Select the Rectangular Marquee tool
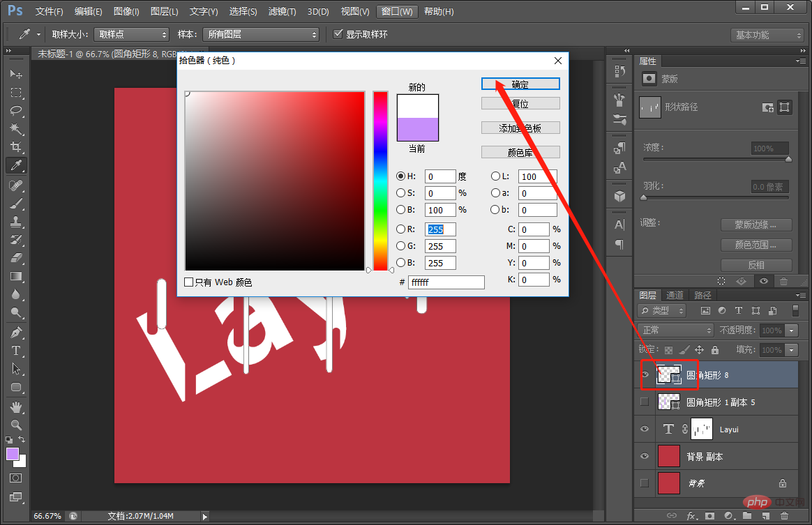The image size is (812, 525). coord(16,93)
